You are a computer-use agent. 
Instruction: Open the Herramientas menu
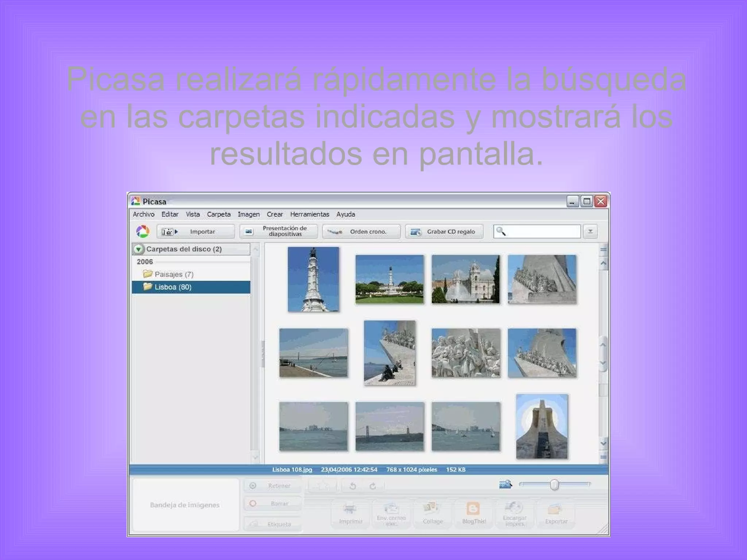click(x=310, y=214)
